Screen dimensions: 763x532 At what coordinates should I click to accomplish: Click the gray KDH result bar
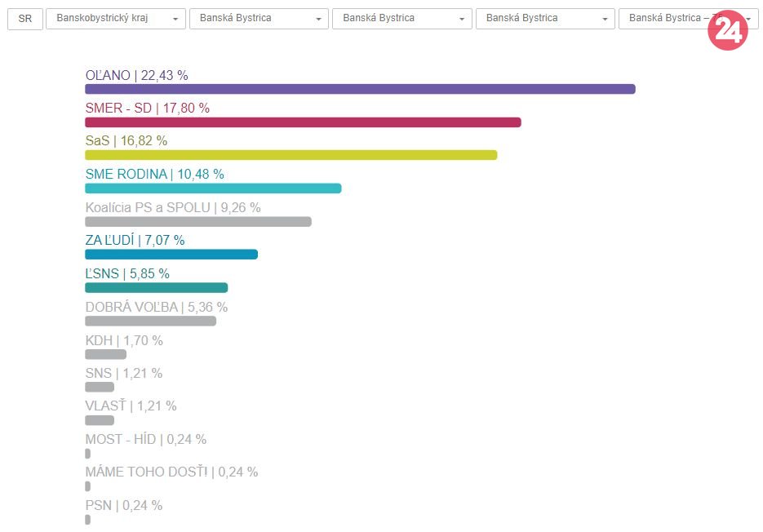(x=105, y=354)
